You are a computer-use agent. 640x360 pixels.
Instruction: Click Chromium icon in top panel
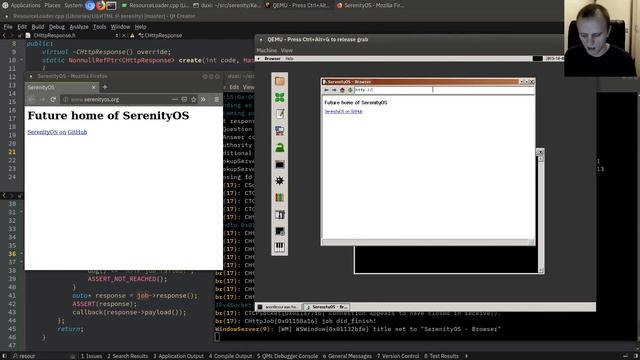point(90,5)
